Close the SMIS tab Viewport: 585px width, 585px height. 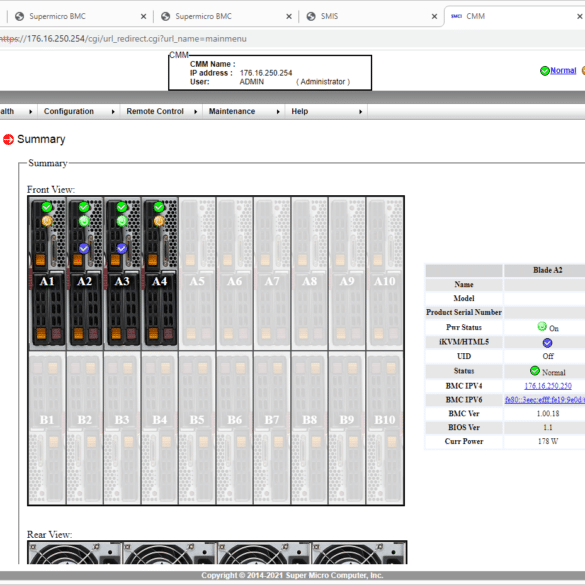point(434,16)
